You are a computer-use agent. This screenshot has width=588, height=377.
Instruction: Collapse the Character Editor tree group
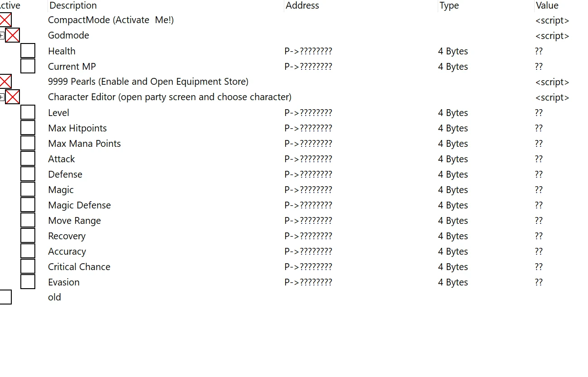pyautogui.click(x=2, y=97)
